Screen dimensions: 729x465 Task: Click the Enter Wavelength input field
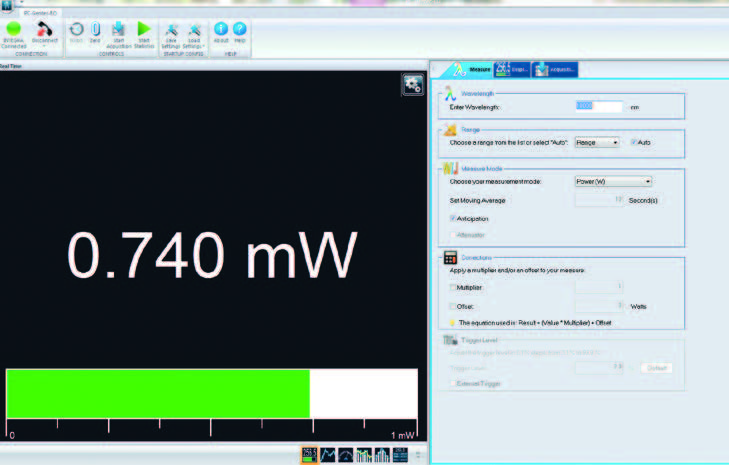click(x=599, y=106)
